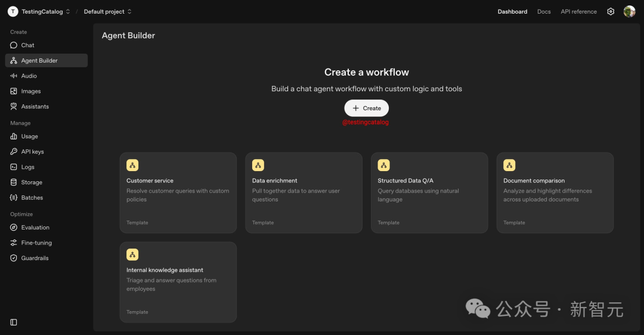Select the Audio waveform icon

coord(14,76)
